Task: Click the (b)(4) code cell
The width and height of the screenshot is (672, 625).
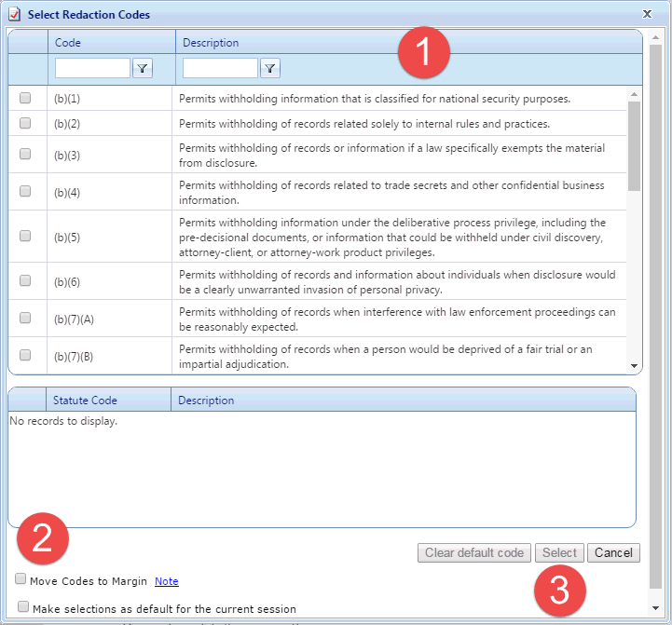Action: (67, 192)
